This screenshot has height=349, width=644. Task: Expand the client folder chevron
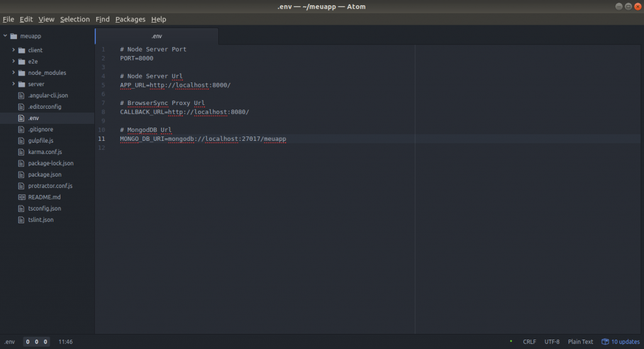coord(13,50)
